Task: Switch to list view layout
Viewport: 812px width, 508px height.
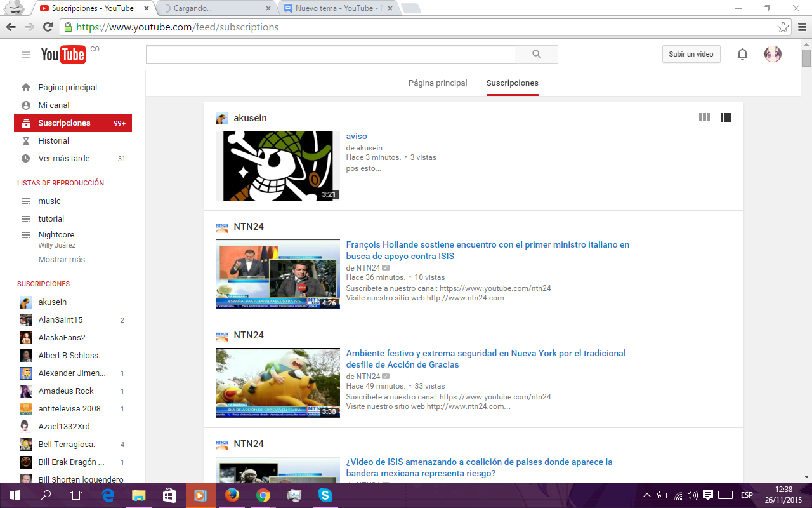Action: (726, 117)
